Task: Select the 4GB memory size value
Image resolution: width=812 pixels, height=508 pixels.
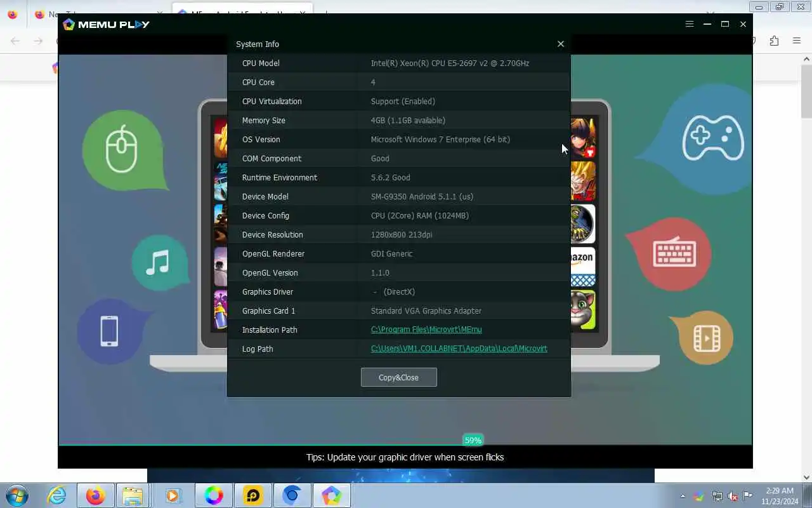Action: 408,120
